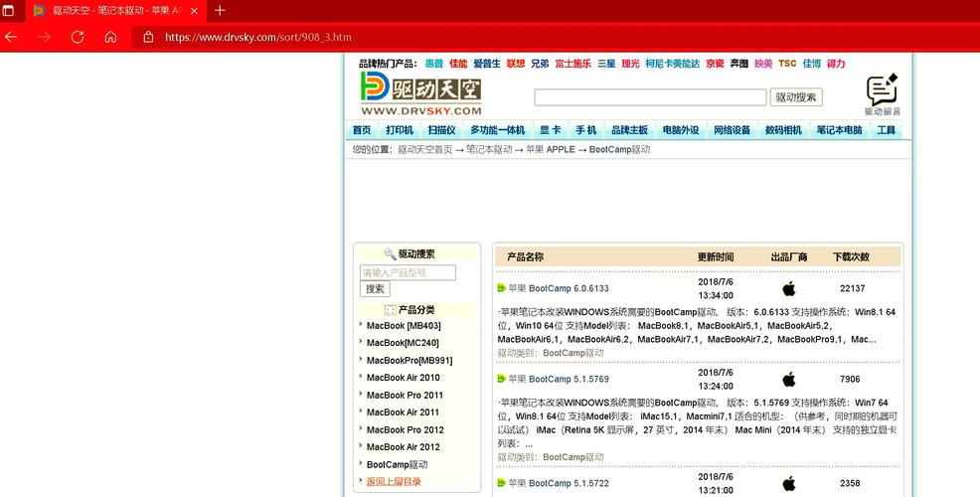
Task: Open the 笔记本电脑 nav tab
Action: click(840, 130)
